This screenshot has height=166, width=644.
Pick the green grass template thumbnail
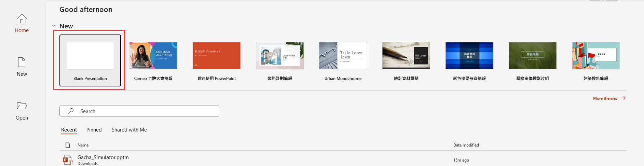click(x=533, y=56)
